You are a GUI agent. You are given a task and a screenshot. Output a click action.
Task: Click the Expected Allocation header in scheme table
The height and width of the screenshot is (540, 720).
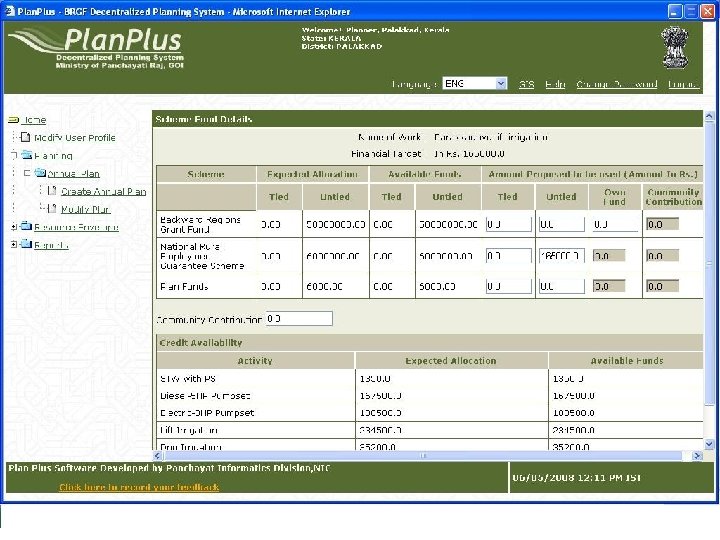point(312,174)
